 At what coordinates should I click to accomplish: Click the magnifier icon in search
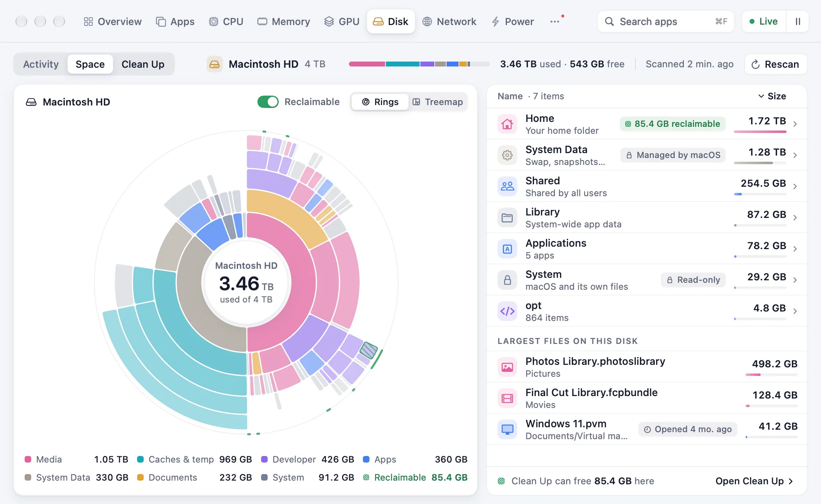610,21
